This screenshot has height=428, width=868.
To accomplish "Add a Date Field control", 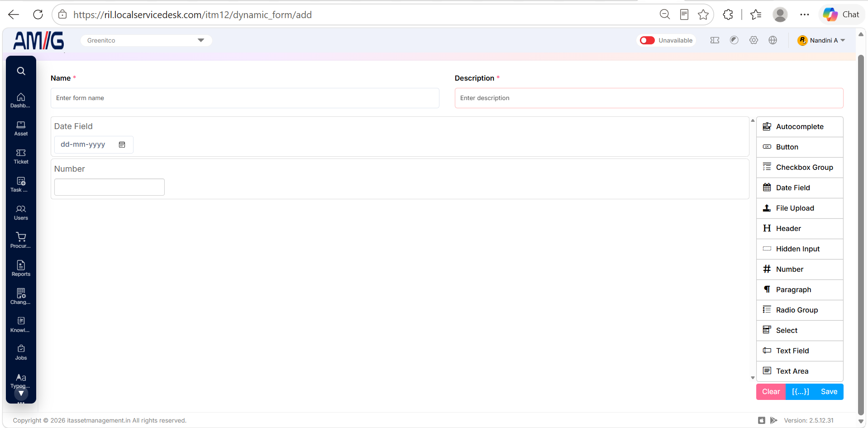I will coord(800,188).
